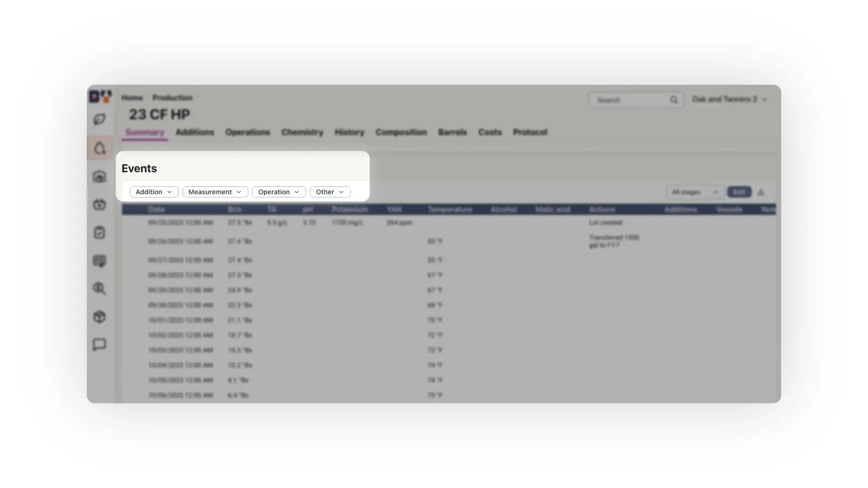Sort by the Brix column header
The height and width of the screenshot is (488, 868).
pos(235,210)
